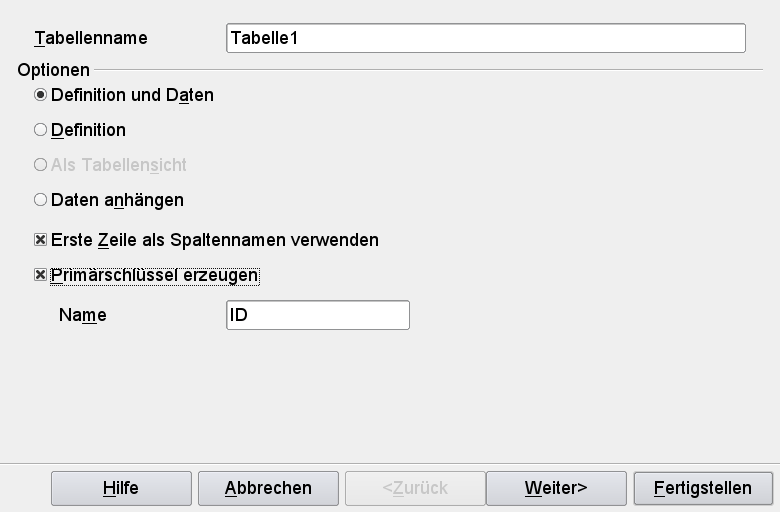
Task: Go to next step with 'Weiter>'
Action: pyautogui.click(x=556, y=488)
